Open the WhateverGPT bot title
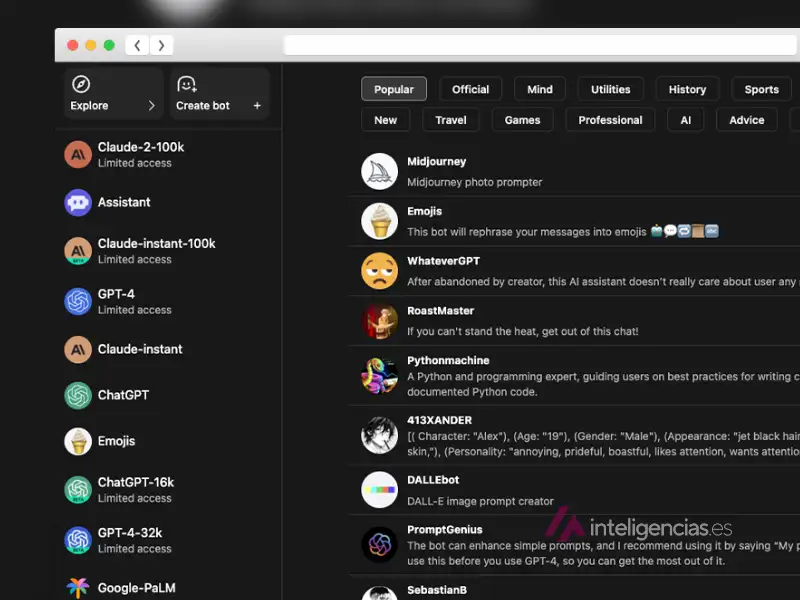 tap(443, 261)
